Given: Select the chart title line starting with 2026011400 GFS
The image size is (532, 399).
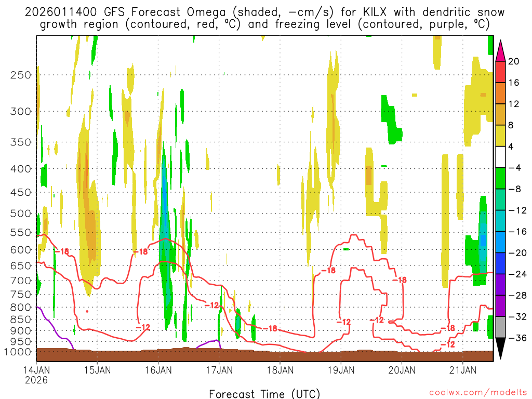Looking at the screenshot, I should [264, 12].
